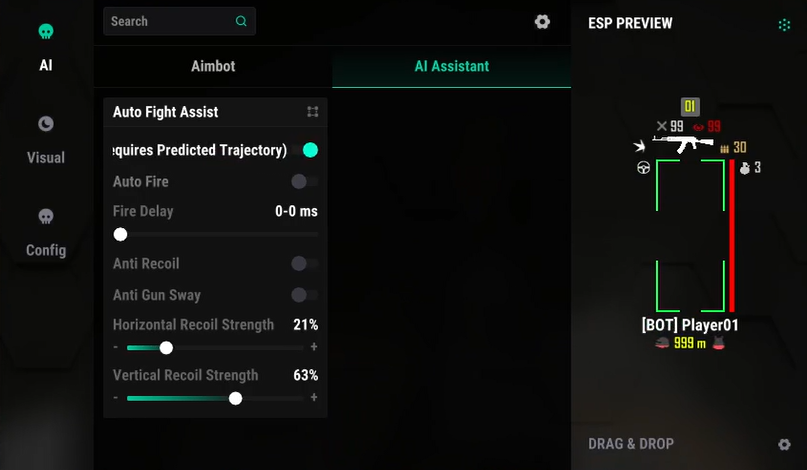807x470 pixels.
Task: Open the Config section in the sidebar
Action: [46, 232]
